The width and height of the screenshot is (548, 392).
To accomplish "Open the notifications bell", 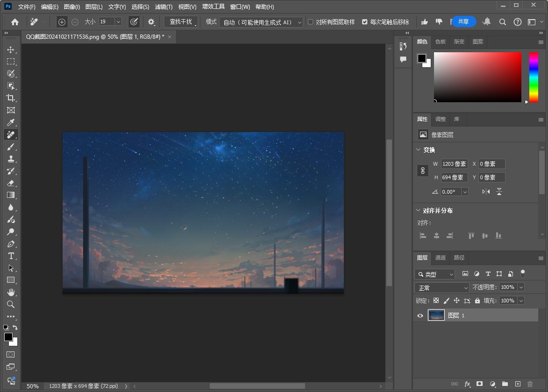I will pyautogui.click(x=486, y=21).
